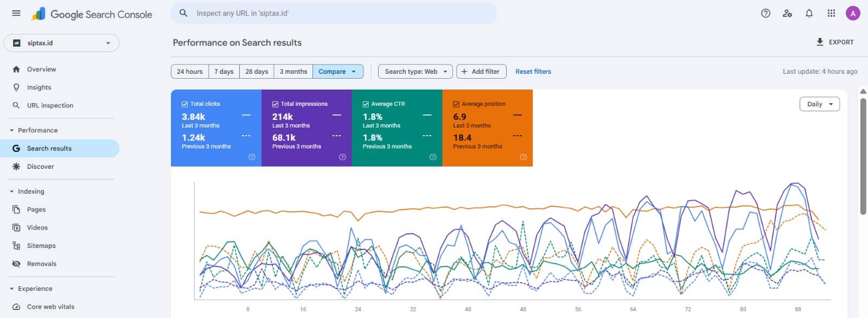
Task: Expand the Daily granularity dropdown
Action: (x=819, y=104)
